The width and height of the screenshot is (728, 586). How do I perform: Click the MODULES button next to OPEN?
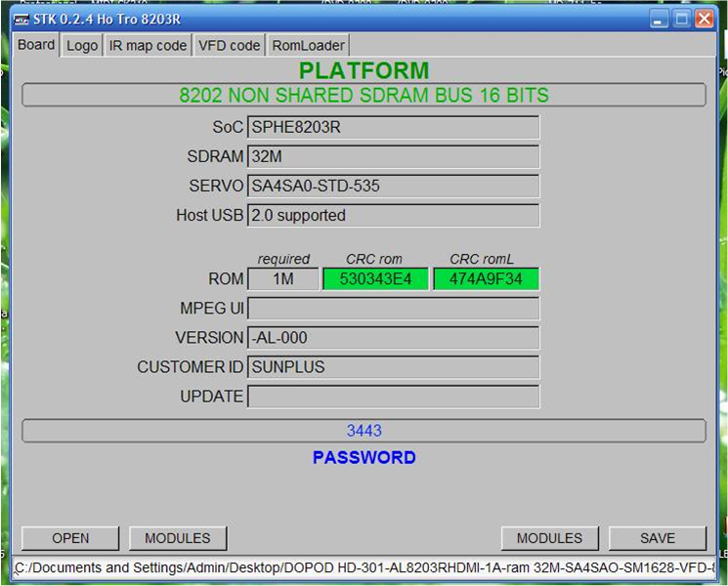point(177,538)
